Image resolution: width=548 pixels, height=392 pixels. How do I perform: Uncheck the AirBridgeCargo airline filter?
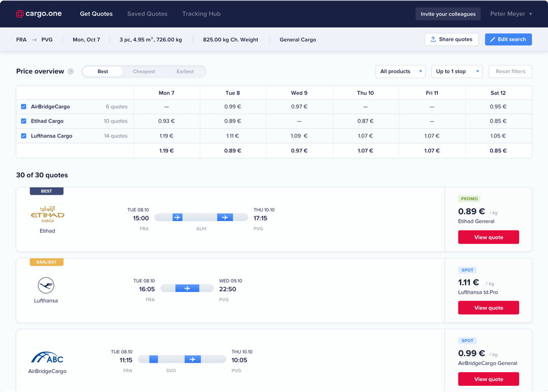pyautogui.click(x=22, y=106)
